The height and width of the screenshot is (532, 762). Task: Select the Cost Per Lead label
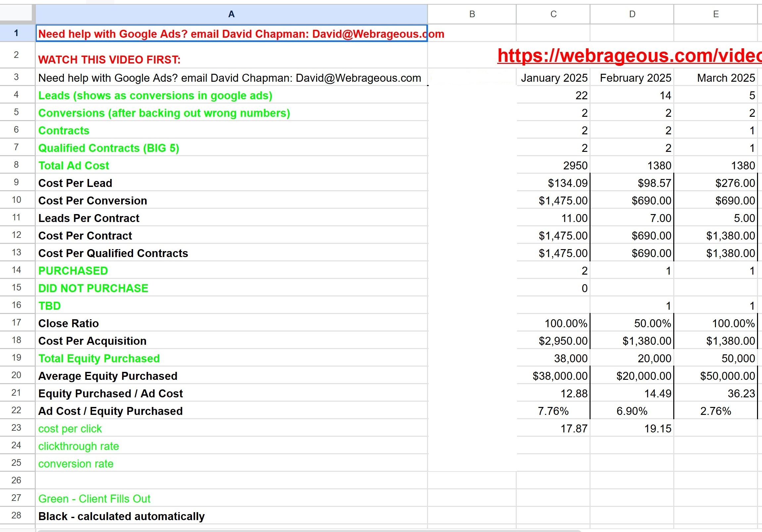(x=75, y=183)
